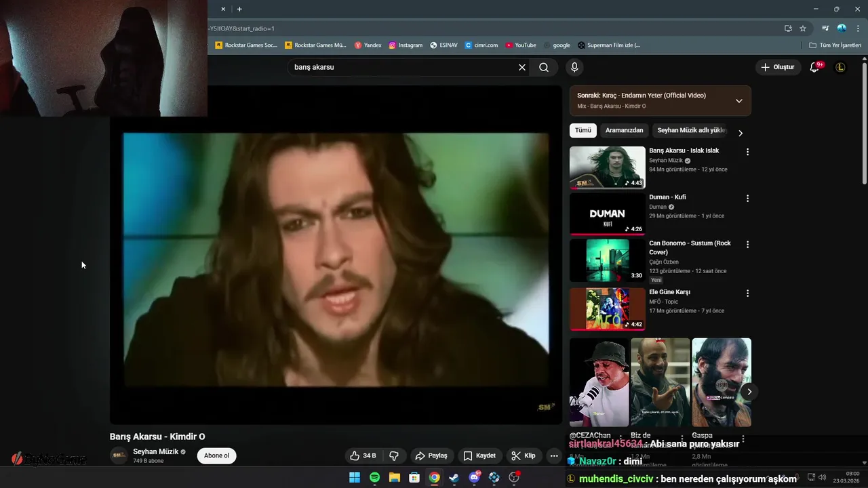This screenshot has width=868, height=488.
Task: Clear the YouTube search box text
Action: tap(522, 67)
